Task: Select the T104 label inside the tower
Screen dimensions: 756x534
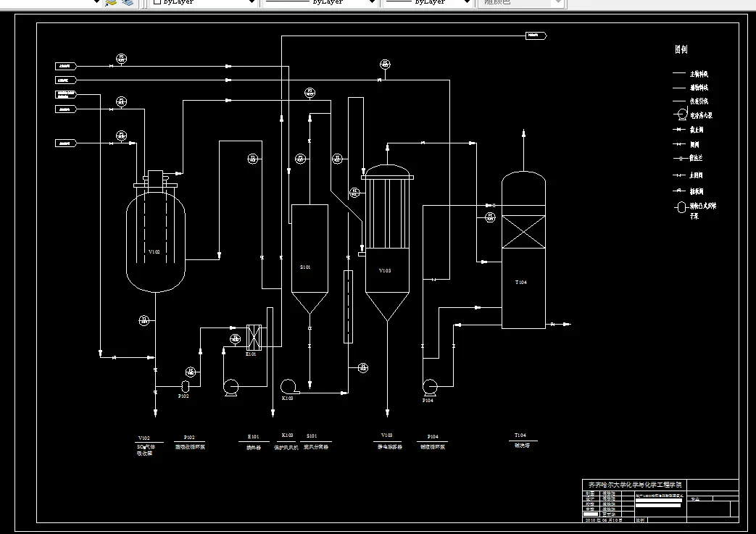Action: click(x=520, y=283)
